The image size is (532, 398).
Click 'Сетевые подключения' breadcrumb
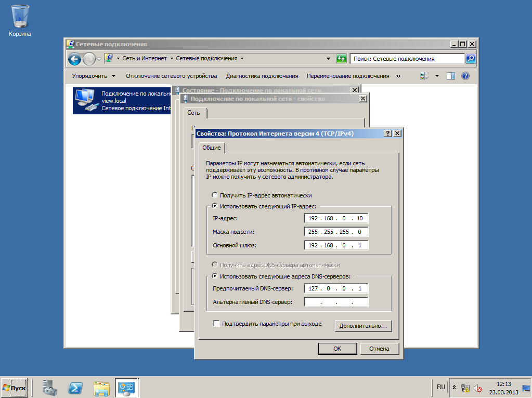click(206, 58)
